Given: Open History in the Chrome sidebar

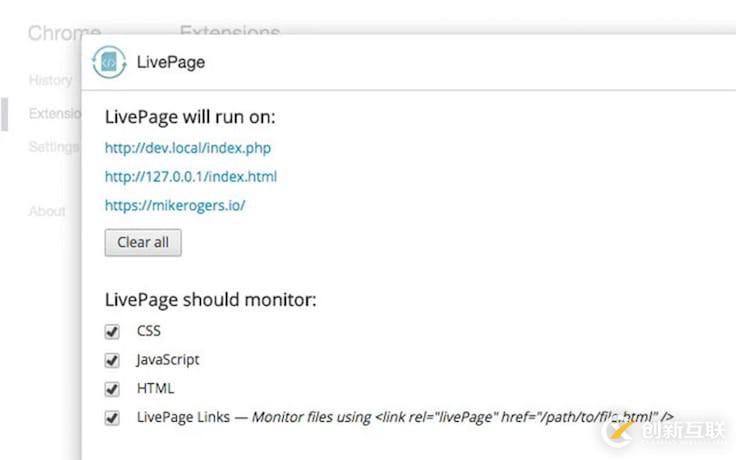Looking at the screenshot, I should tap(50, 80).
